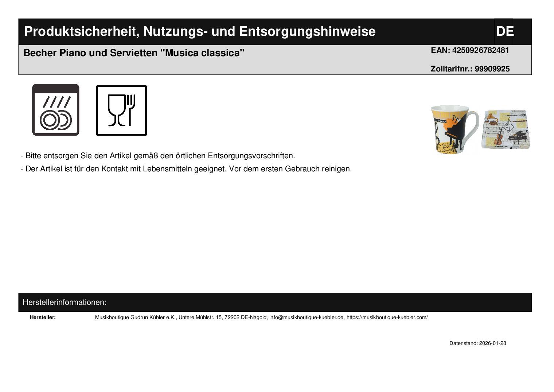554x392 pixels.
Task: Click the EAN number 4250926782481
Action: [x=469, y=50]
